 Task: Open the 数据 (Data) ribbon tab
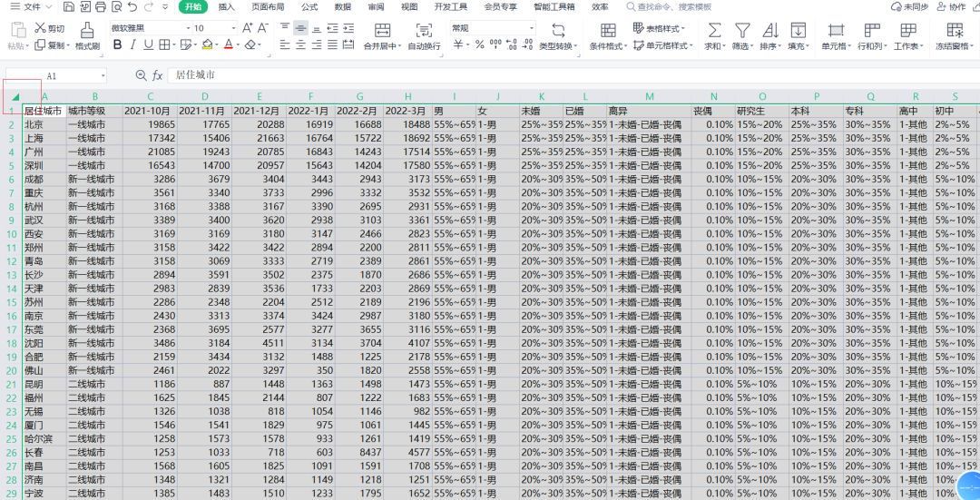[x=343, y=6]
